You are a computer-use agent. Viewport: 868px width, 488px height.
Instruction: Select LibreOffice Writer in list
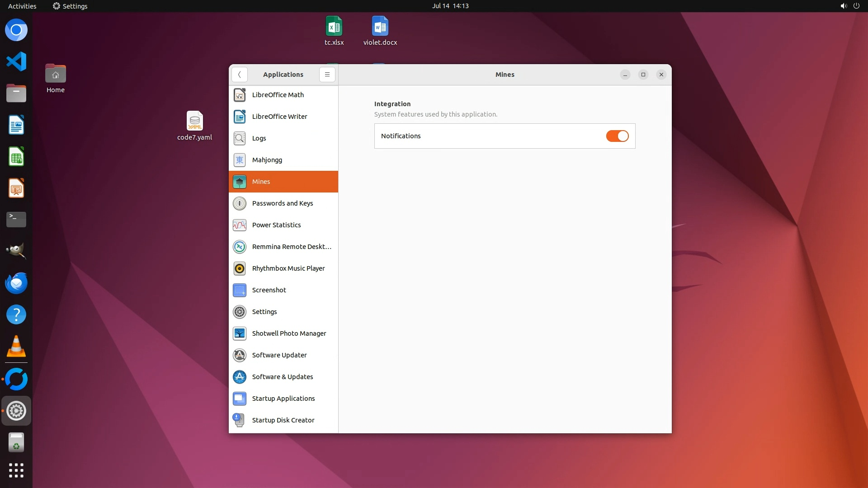coord(283,117)
